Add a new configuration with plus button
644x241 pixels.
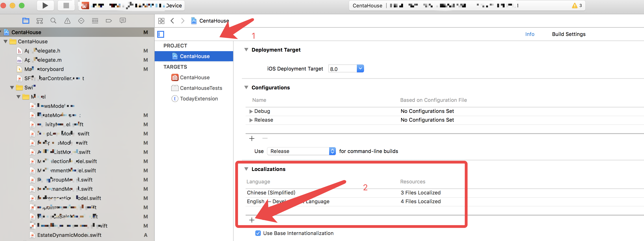point(252,138)
